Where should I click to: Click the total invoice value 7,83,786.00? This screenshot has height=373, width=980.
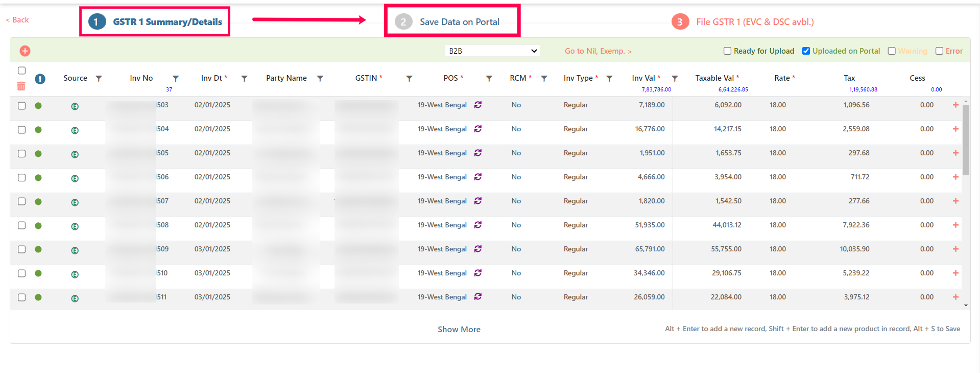[656, 89]
